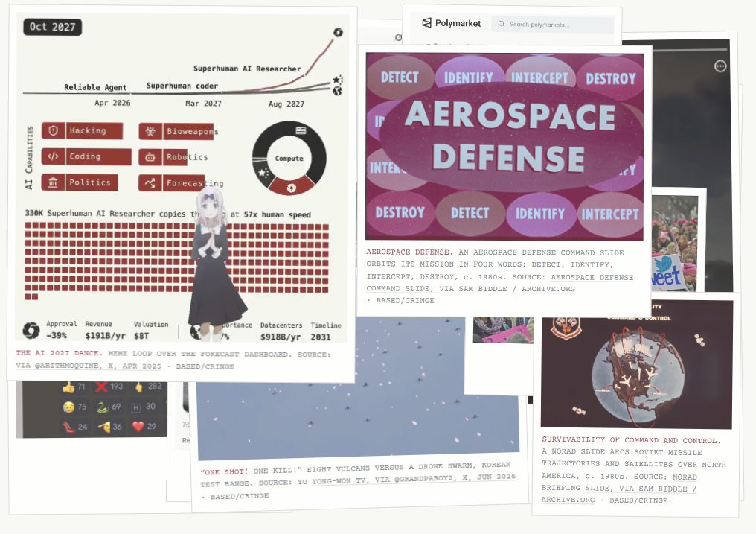Click the '$918B/yr' datacenters value
The height and width of the screenshot is (534, 756).
pos(281,337)
